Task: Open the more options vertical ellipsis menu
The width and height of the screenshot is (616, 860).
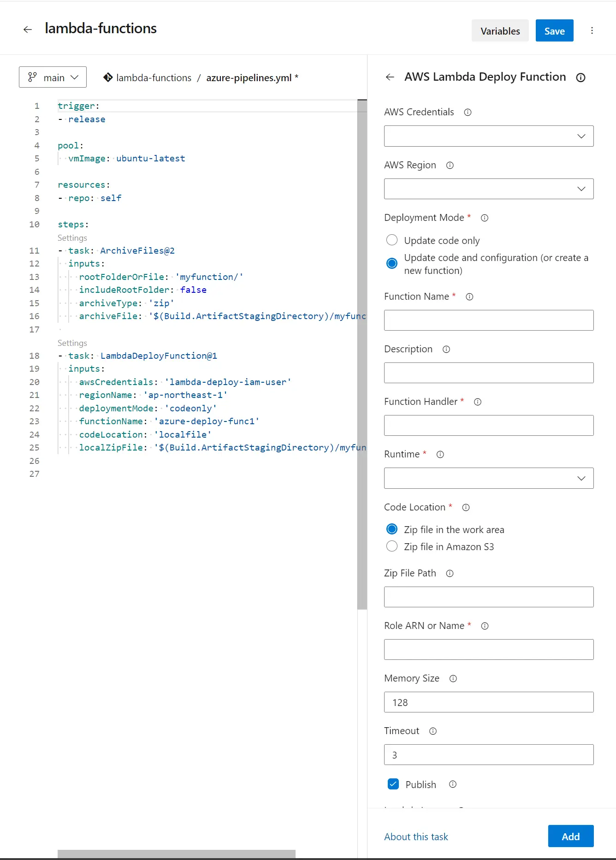Action: pyautogui.click(x=592, y=30)
